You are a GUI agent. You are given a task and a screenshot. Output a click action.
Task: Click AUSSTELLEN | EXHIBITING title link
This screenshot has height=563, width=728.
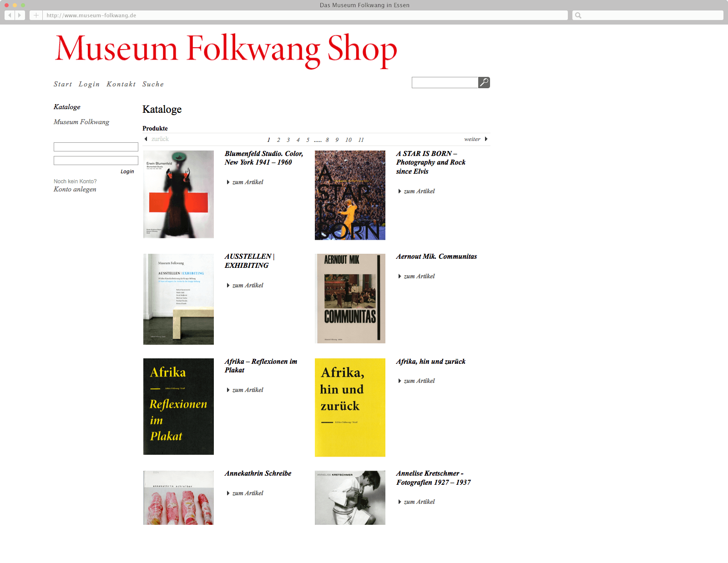(249, 261)
